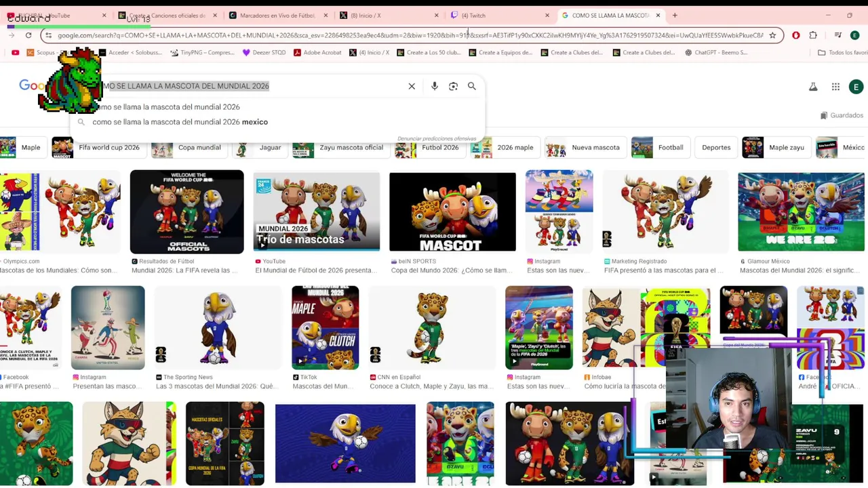Viewport: 868px width, 488px height.
Task: Open beIN SPORTS mascot image result
Action: tap(452, 211)
